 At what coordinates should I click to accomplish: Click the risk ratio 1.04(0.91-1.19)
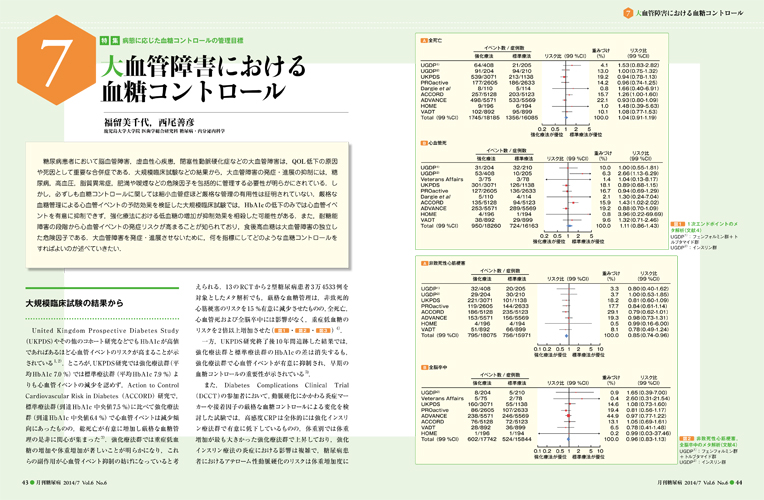(x=638, y=117)
